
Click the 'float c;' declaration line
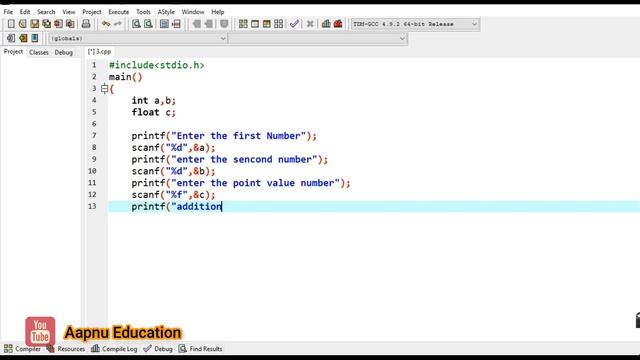[153, 112]
